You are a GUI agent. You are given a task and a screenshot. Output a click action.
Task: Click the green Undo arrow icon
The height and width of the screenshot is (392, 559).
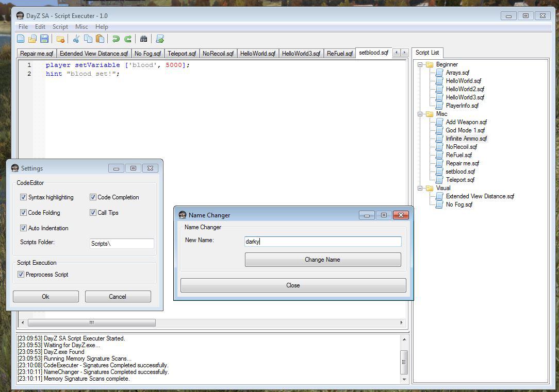pos(116,39)
